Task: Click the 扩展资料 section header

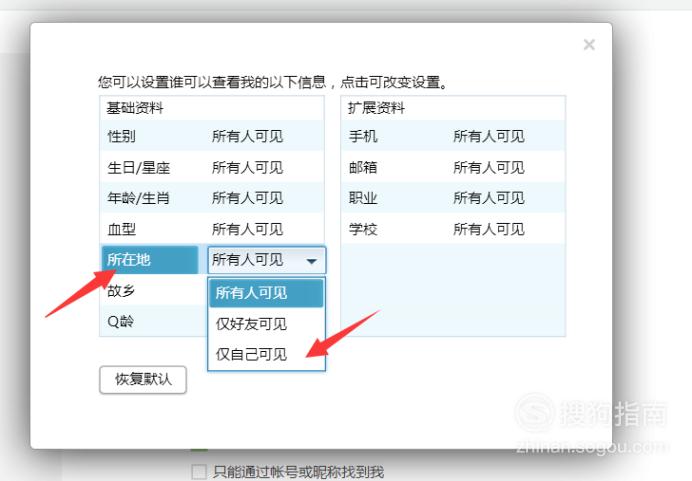Action: coord(376,108)
